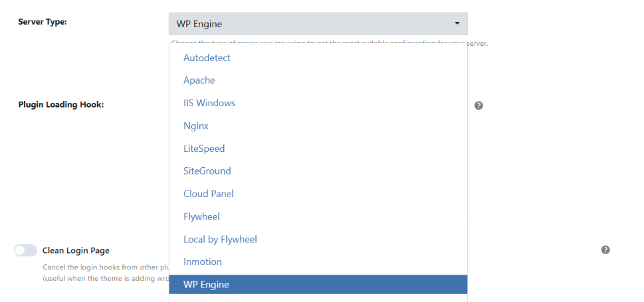Click the 'Cancel the login hooks' description text
The height and width of the screenshot is (302, 644).
click(x=106, y=267)
